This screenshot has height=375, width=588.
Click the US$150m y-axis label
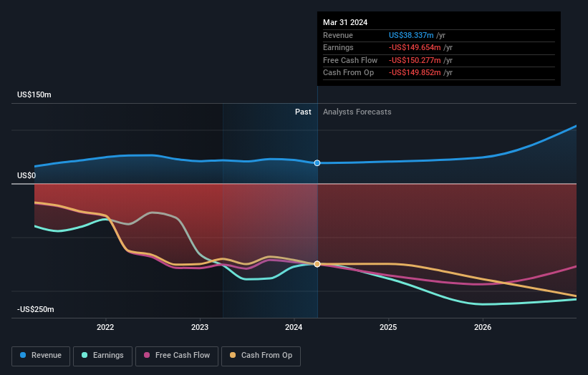(x=34, y=94)
